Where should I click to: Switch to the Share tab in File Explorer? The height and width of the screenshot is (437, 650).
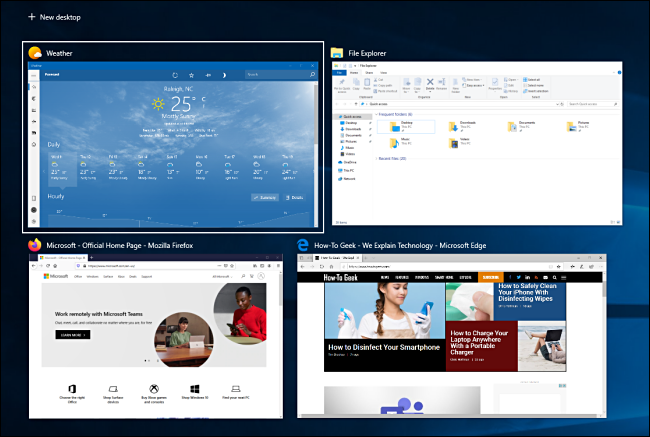[369, 73]
